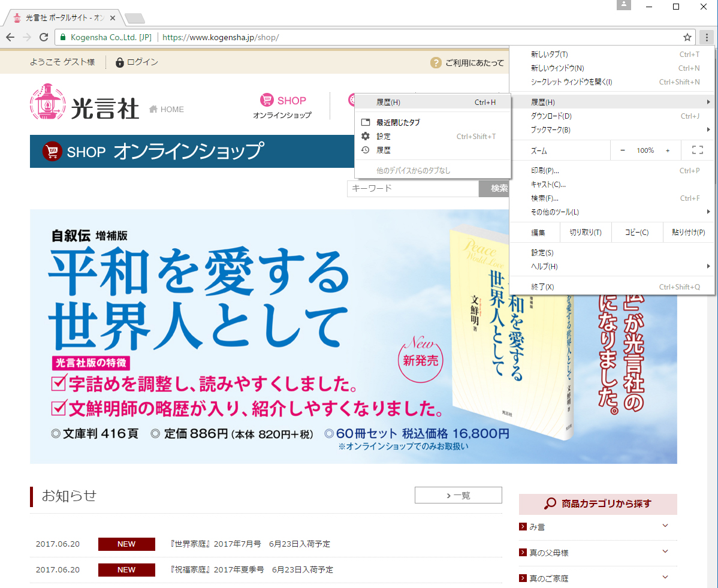Click the magnifier icon in category search header
This screenshot has height=588, width=718.
pos(550,503)
